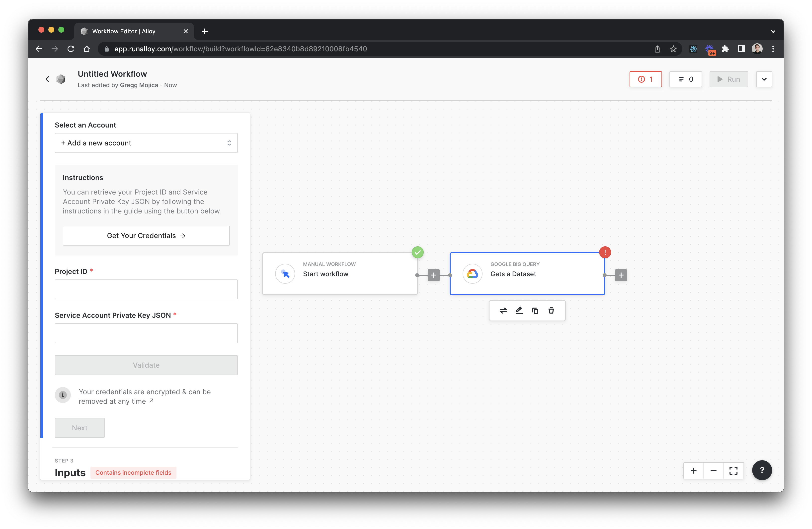Zoom out the canvas with minus button

713,471
